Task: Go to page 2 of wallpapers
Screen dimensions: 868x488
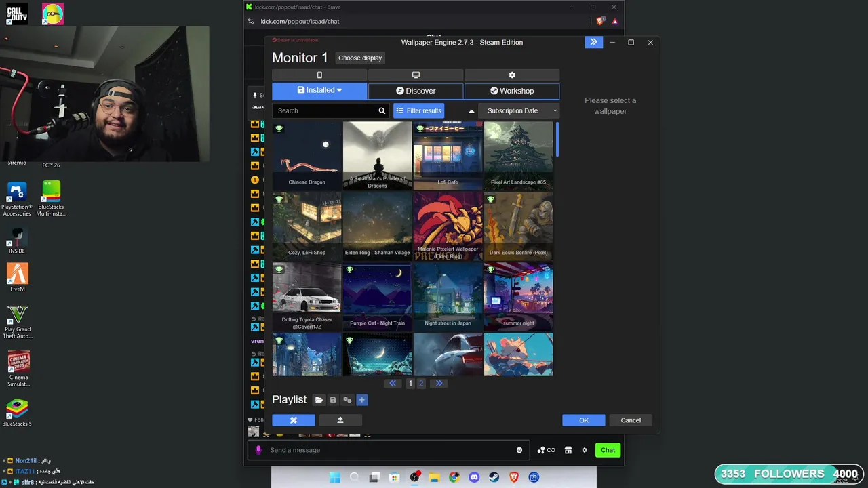Action: pos(421,383)
